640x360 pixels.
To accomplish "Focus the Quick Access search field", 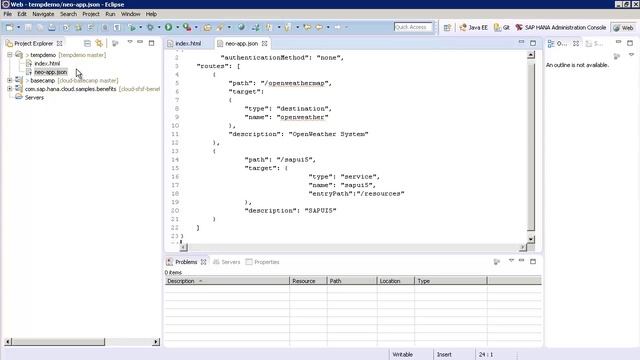I will 413,27.
